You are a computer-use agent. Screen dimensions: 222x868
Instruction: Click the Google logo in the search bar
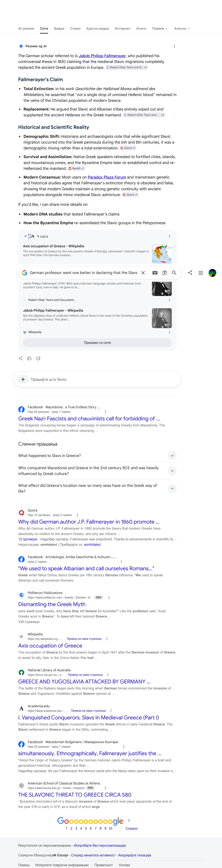point(25,273)
